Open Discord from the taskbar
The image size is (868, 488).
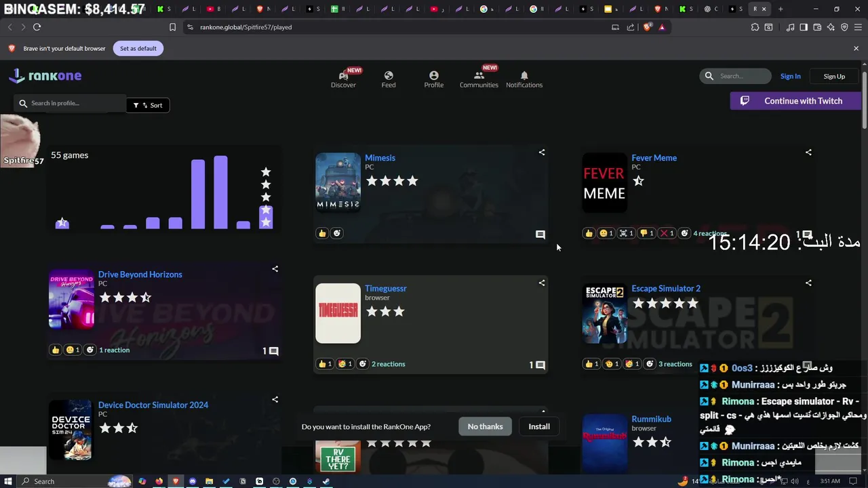[193, 481]
